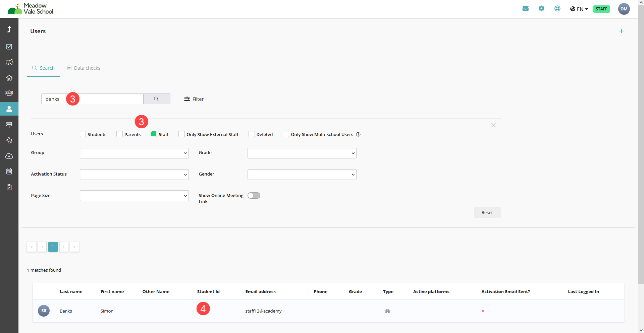Open the Activation Status dropdown
This screenshot has width=644, height=333.
point(134,175)
